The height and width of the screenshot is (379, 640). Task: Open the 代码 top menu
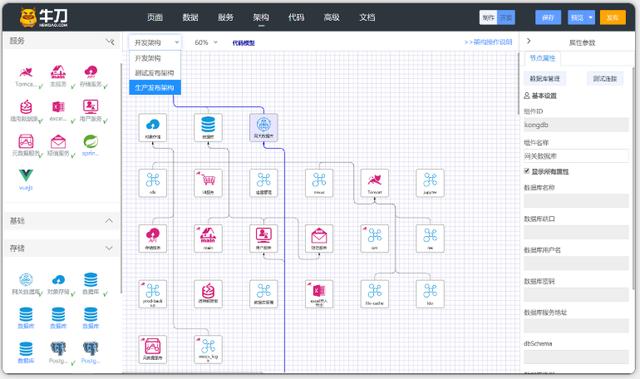(x=296, y=18)
